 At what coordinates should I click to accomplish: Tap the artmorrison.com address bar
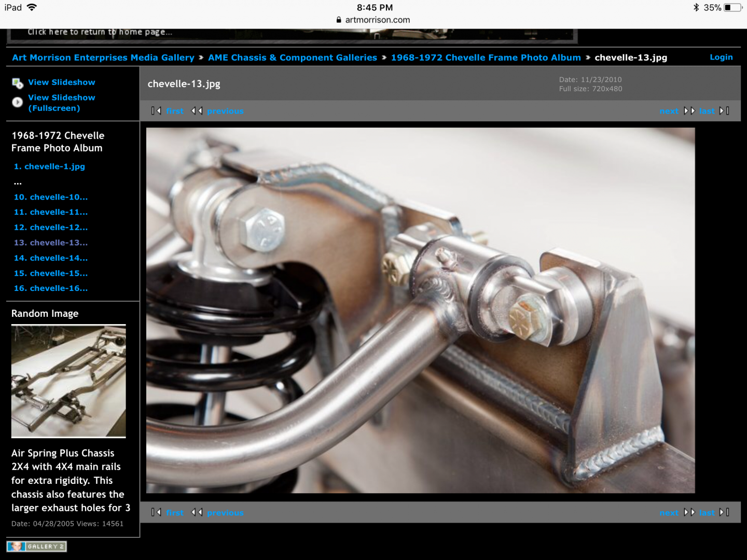tap(374, 20)
